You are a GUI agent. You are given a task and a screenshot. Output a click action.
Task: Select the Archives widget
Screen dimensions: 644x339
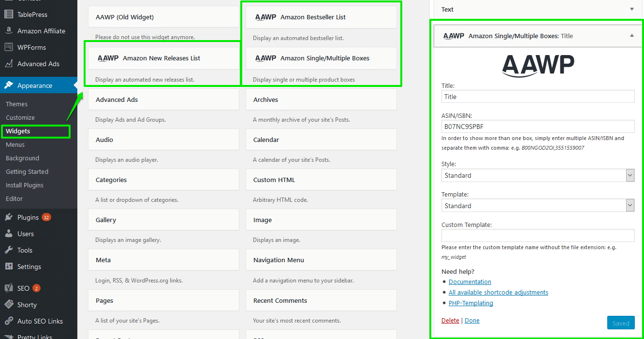pos(321,99)
